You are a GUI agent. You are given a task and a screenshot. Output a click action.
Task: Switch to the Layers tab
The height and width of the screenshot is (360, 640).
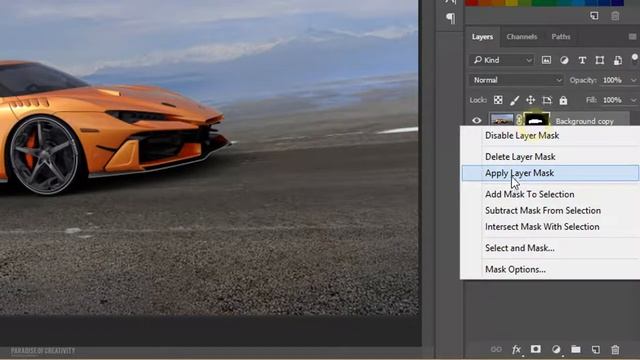pyautogui.click(x=482, y=37)
